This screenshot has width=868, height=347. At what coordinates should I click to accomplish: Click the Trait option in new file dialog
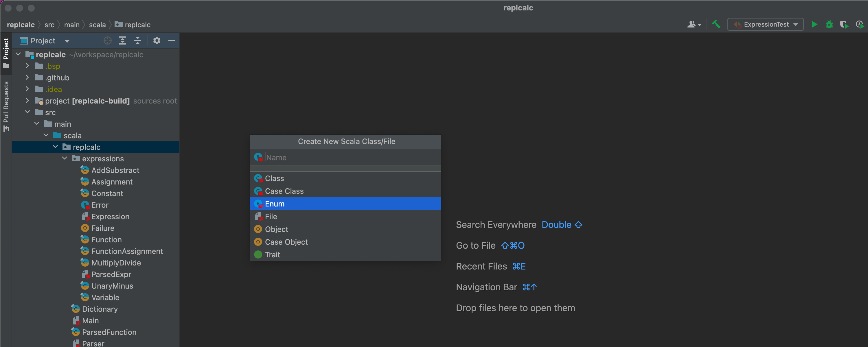pos(272,254)
